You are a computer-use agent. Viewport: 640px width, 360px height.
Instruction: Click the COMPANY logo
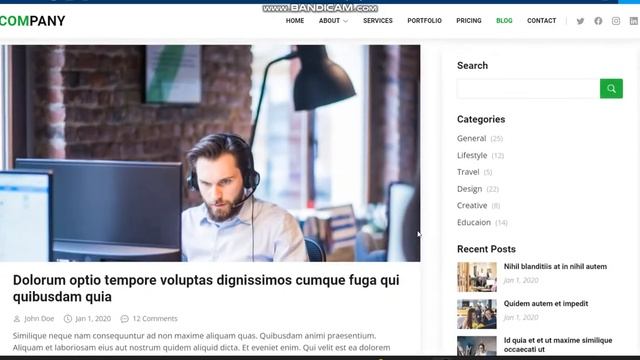point(32,21)
